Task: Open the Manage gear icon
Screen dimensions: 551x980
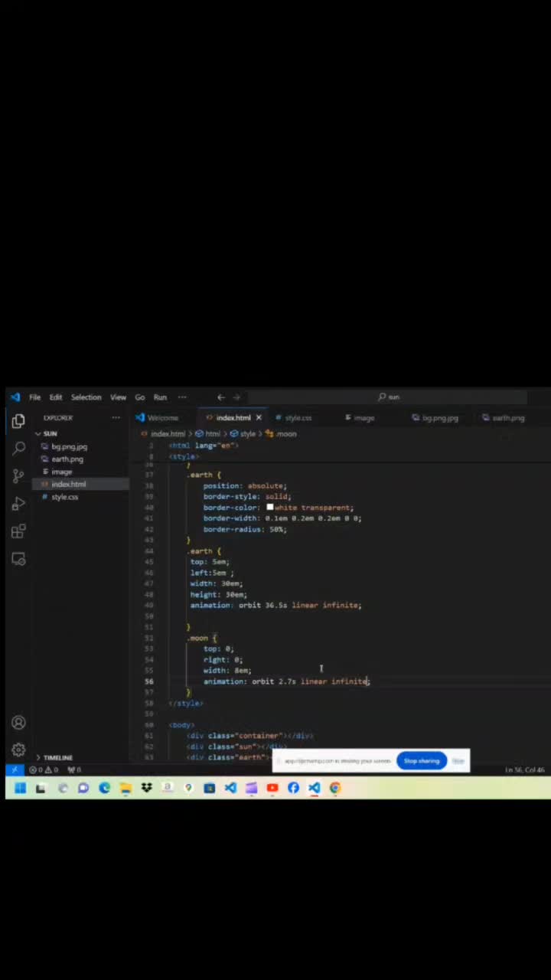Action: (x=19, y=750)
